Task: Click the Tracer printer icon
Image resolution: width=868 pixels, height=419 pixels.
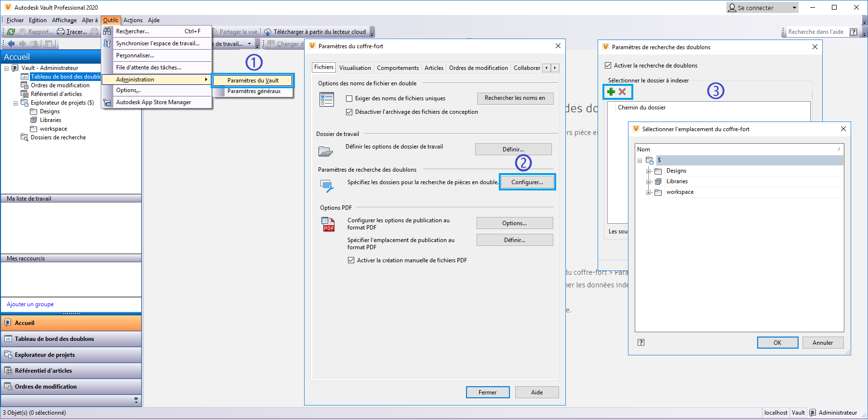Action: pyautogui.click(x=61, y=32)
